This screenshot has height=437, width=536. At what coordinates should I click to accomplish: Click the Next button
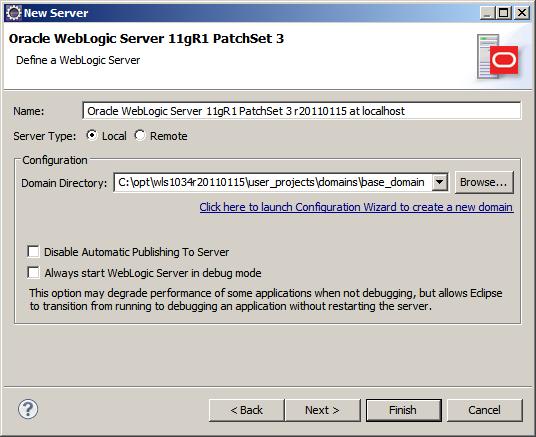click(x=322, y=410)
